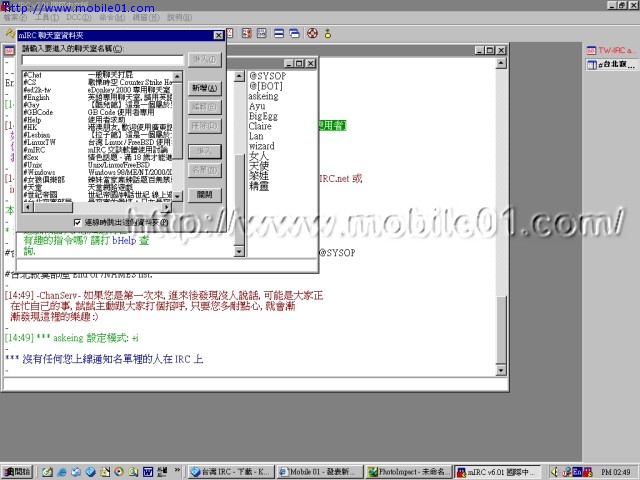Click the yellow folder quick launch icon

tap(104, 472)
